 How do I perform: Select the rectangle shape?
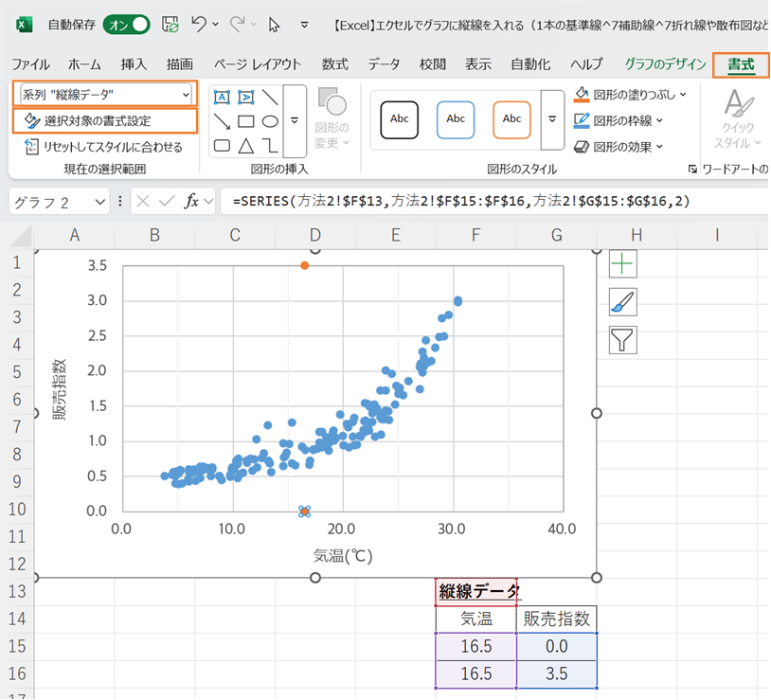[246, 121]
